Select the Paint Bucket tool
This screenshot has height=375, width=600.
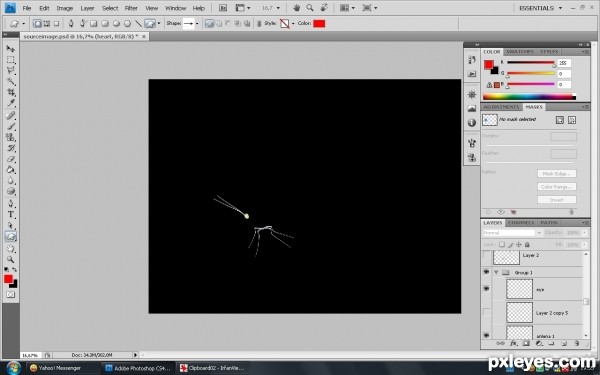pyautogui.click(x=11, y=170)
